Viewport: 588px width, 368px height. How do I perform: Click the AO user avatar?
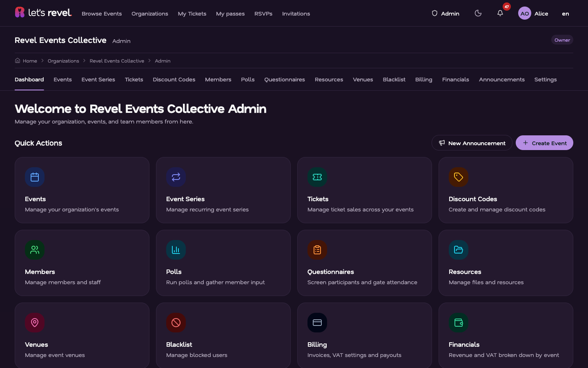(x=525, y=13)
